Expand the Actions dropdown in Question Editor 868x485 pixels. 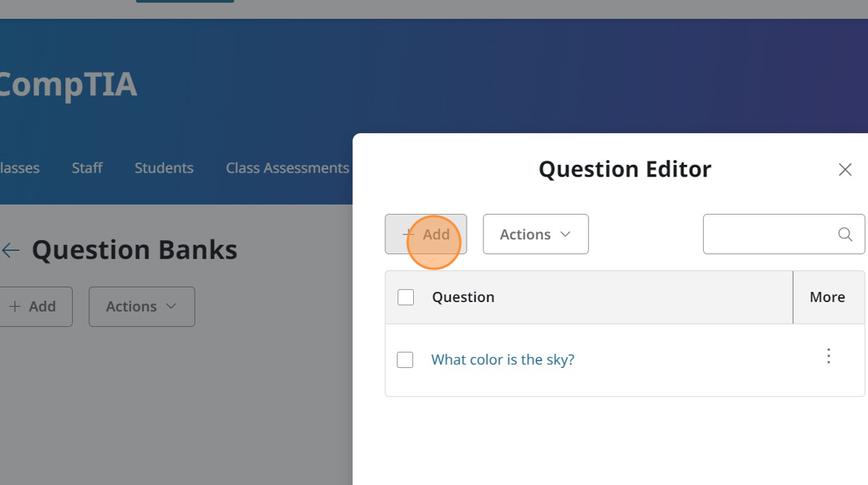point(536,234)
